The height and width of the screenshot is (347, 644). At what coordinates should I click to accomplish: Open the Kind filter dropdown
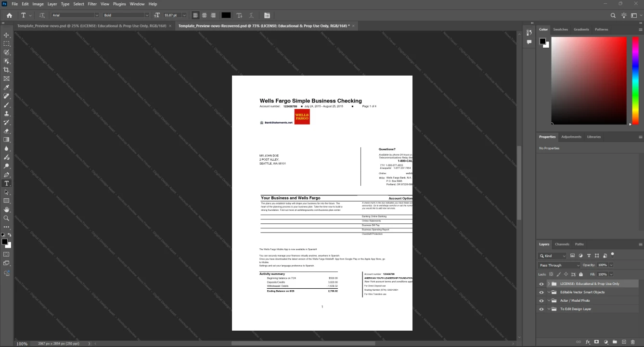click(553, 256)
